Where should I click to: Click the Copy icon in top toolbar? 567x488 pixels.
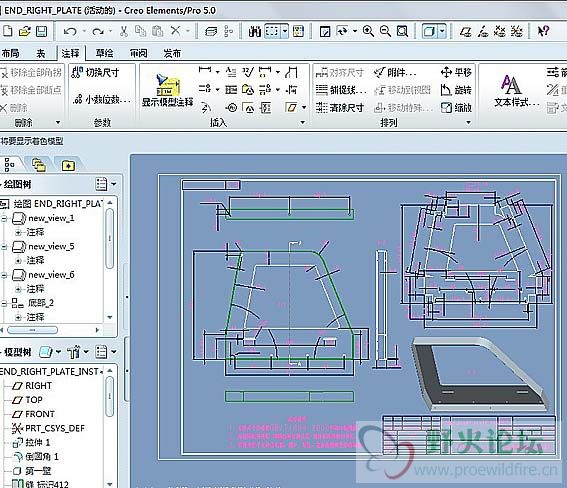140,31
